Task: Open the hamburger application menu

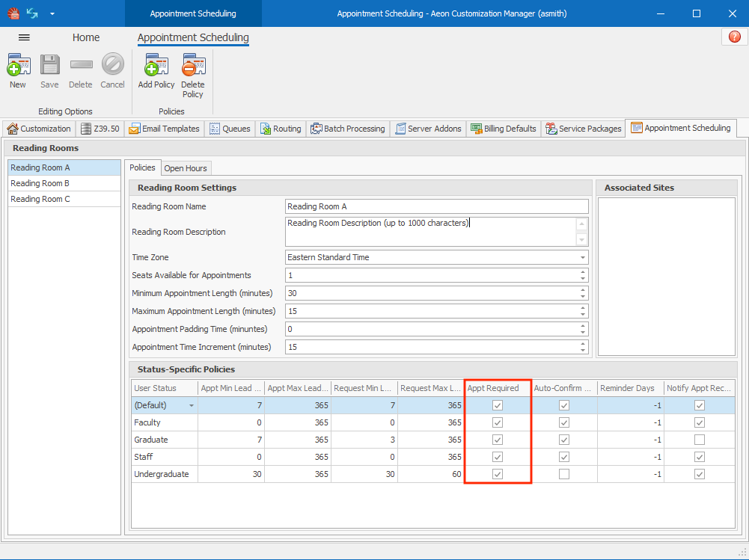Action: point(24,37)
